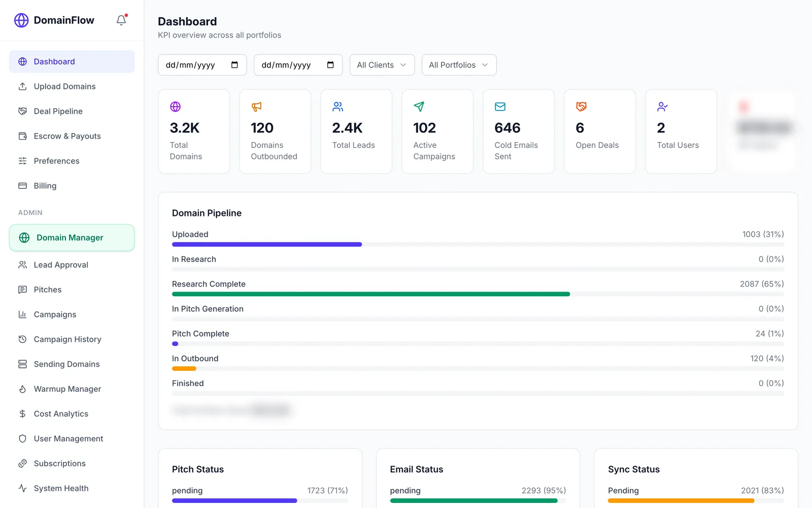Click the Upload Domains upload icon
The height and width of the screenshot is (508, 812).
tap(22, 86)
